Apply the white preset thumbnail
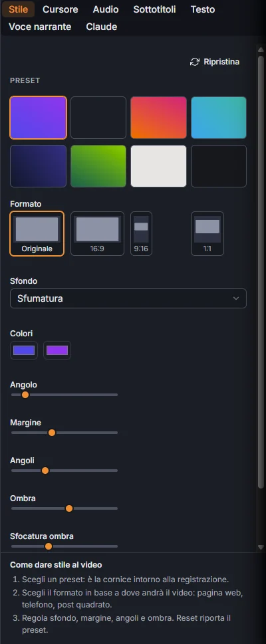 (158, 166)
